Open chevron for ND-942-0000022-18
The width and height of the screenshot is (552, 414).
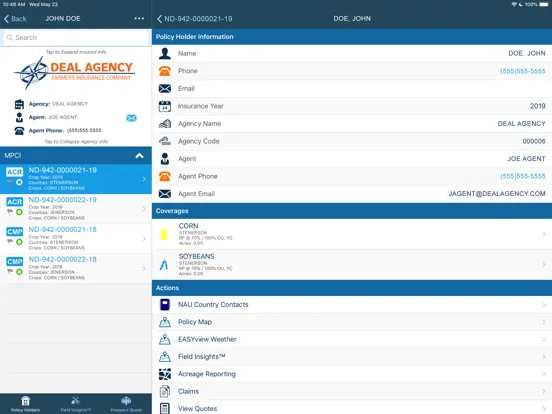(x=144, y=269)
